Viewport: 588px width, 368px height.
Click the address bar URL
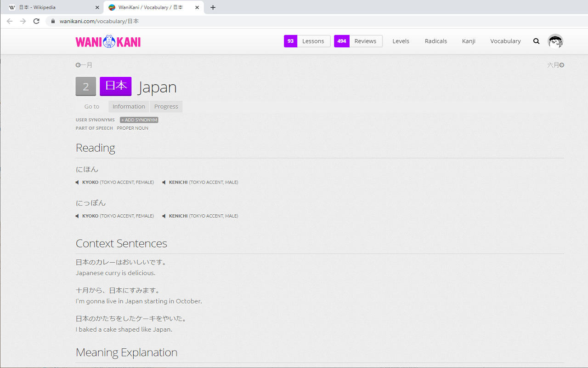tap(99, 21)
